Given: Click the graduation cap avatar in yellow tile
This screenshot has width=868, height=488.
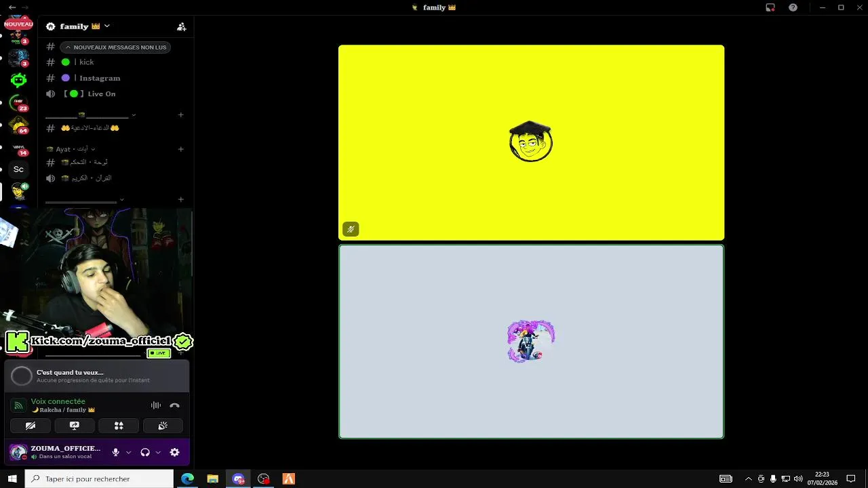Looking at the screenshot, I should [x=531, y=141].
